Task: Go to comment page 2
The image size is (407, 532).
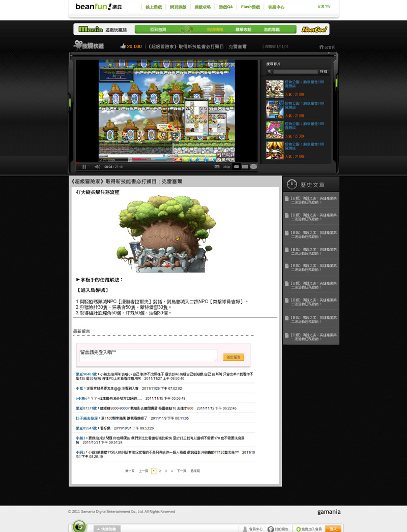Action: point(160,471)
